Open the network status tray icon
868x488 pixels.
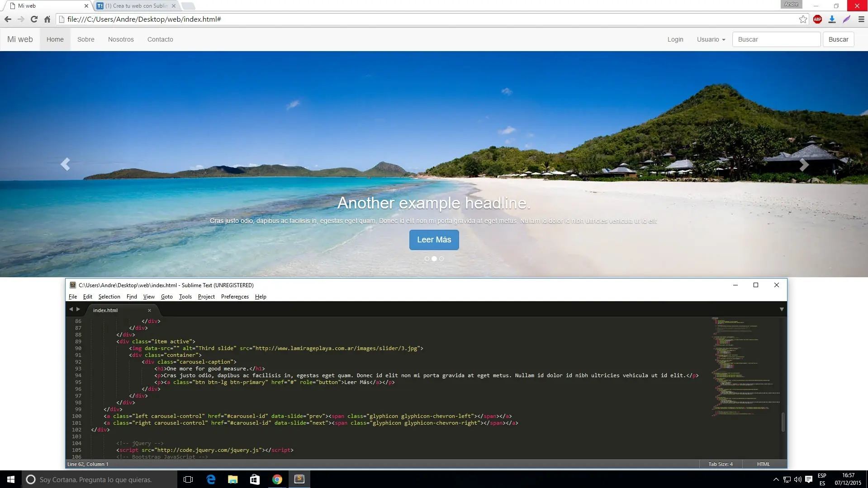point(787,479)
